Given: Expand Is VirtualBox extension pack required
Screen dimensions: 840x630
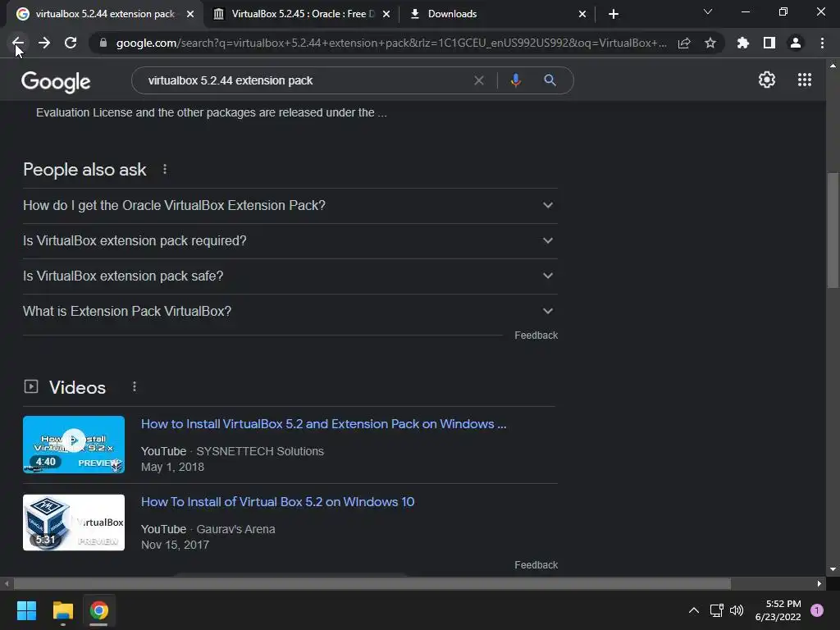Looking at the screenshot, I should coord(290,241).
